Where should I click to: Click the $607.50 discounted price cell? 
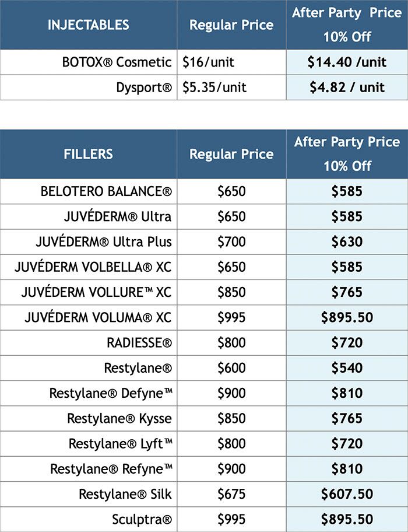pos(347,494)
